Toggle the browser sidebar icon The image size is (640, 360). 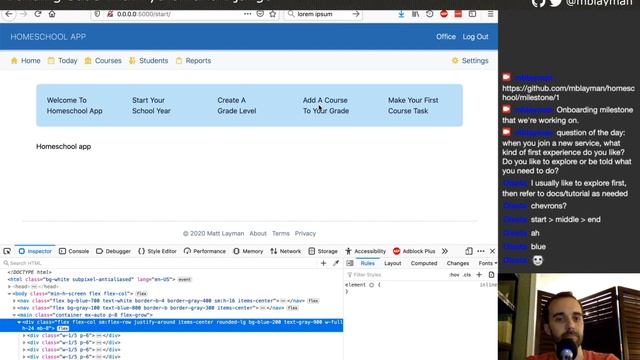click(472, 14)
